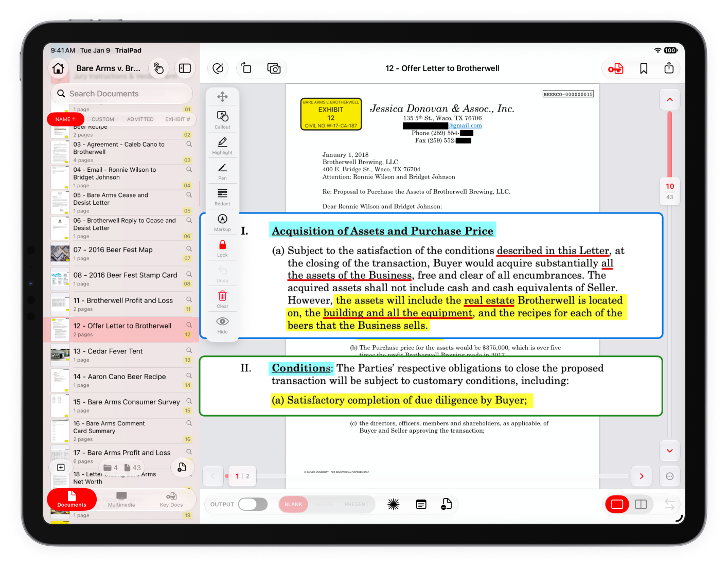
Task: Rotate the document page
Action: tap(246, 68)
